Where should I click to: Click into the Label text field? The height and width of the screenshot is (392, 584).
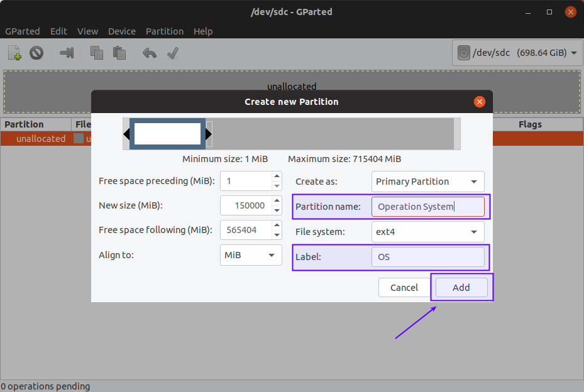(x=427, y=257)
